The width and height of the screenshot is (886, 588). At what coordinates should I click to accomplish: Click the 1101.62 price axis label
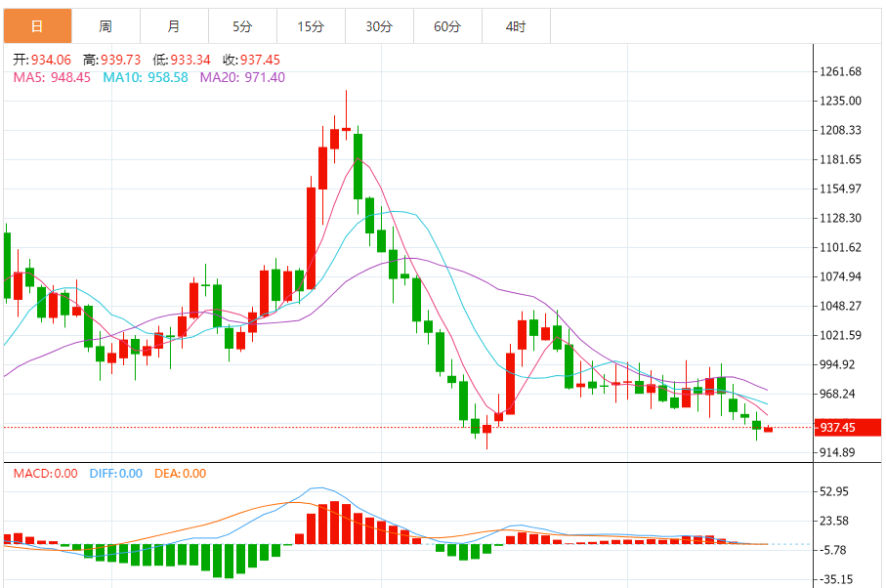tap(840, 247)
